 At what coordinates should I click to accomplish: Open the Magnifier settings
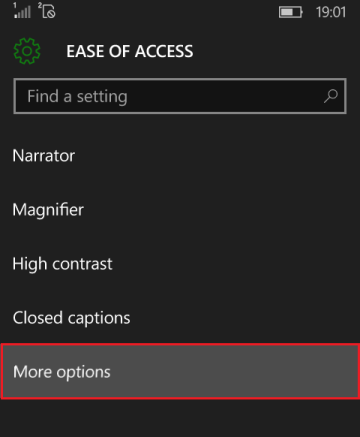[x=180, y=210]
